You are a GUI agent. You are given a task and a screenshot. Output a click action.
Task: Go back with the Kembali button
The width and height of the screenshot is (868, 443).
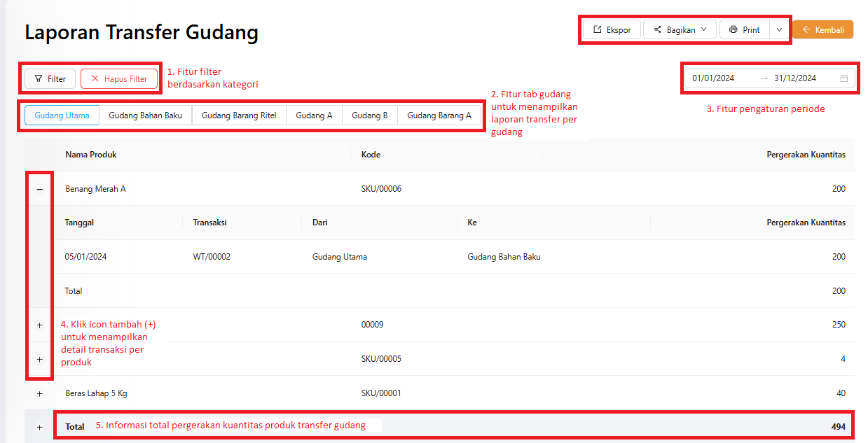pyautogui.click(x=822, y=29)
